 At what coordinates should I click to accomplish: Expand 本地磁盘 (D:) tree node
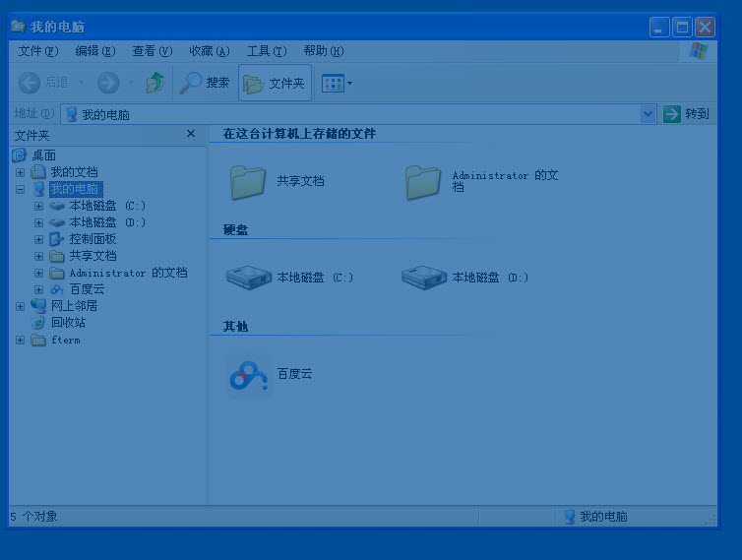point(38,222)
